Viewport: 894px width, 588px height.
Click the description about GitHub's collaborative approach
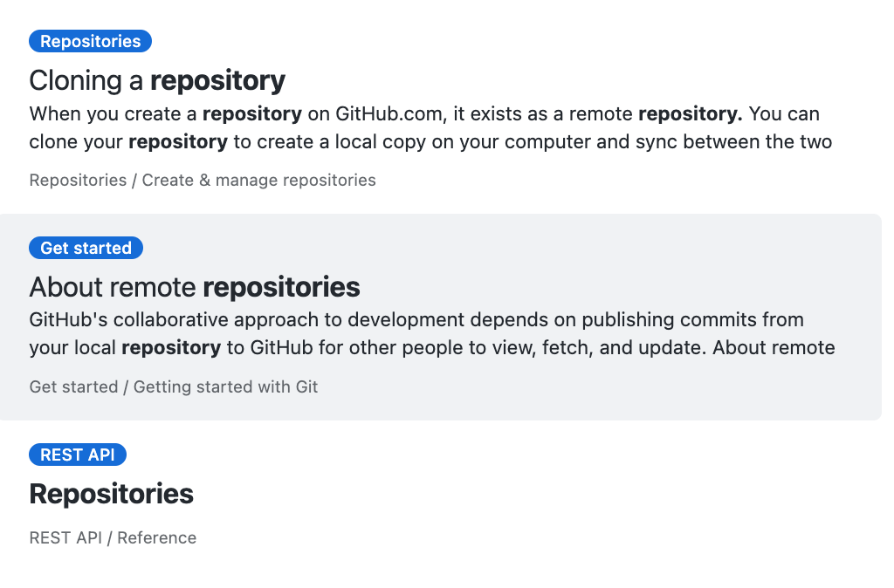coord(432,333)
